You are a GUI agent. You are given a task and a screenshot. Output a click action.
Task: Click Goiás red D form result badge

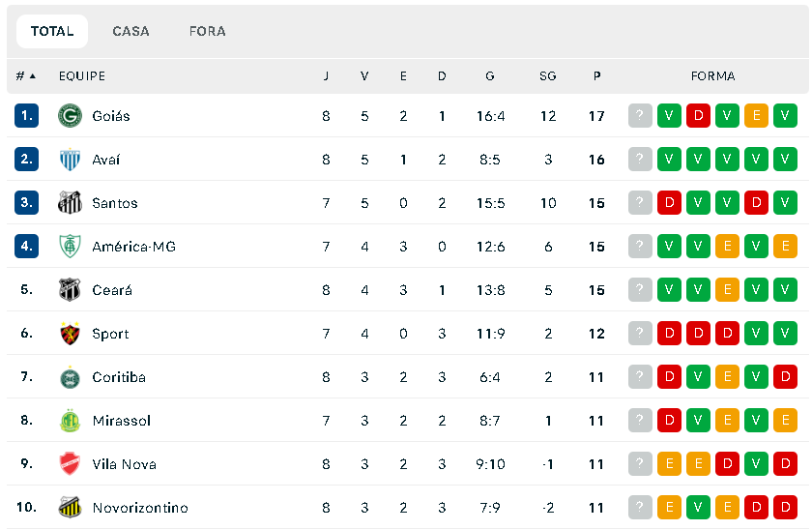pos(698,115)
